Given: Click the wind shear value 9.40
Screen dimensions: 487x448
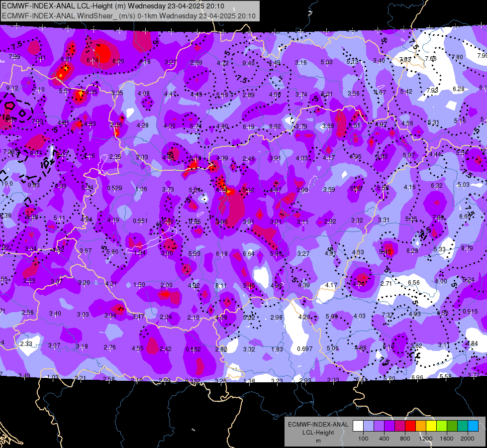Looking at the screenshot, I should [x=248, y=63].
